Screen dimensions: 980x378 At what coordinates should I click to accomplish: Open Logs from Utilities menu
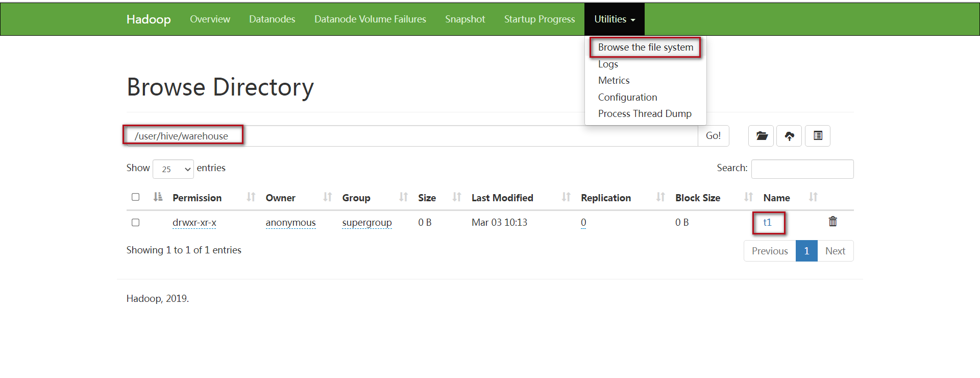pyautogui.click(x=608, y=64)
